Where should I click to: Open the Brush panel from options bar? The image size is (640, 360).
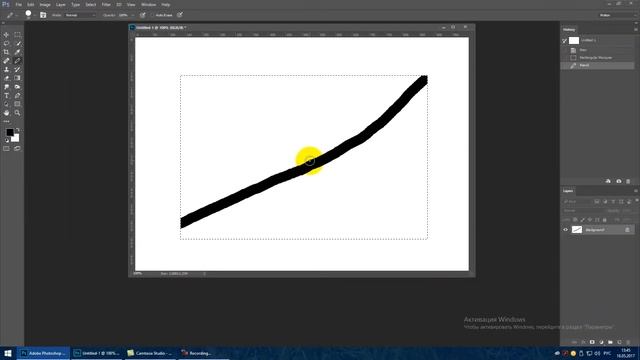(x=43, y=15)
